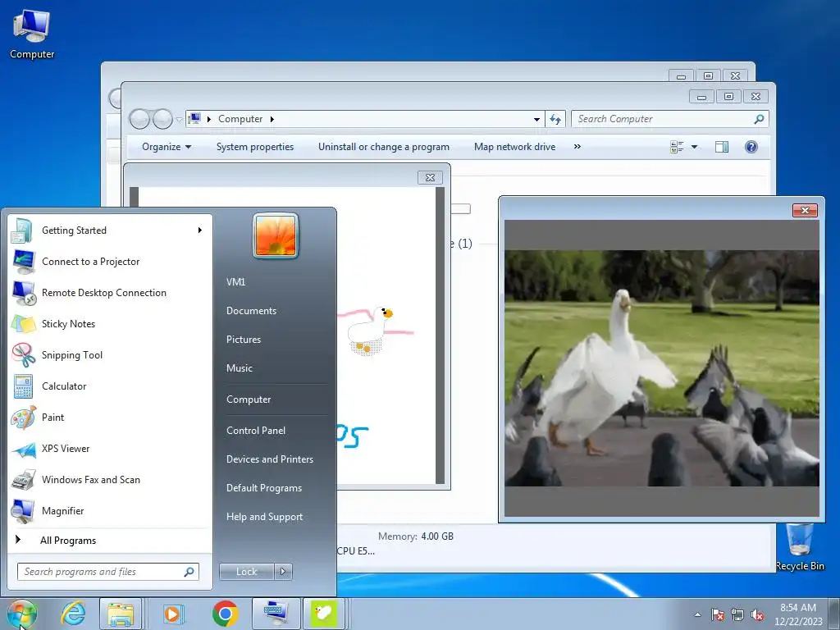Click Map network drive
This screenshot has height=630, width=840.
click(x=515, y=147)
